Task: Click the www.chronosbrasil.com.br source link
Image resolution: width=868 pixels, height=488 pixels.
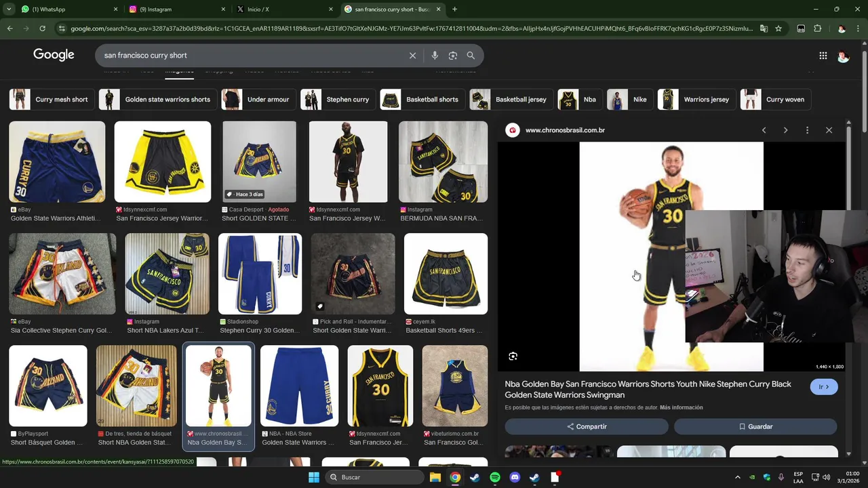Action: 565,130
